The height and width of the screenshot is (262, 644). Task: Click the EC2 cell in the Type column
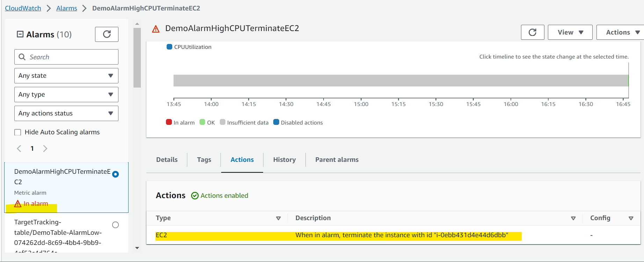pos(161,235)
